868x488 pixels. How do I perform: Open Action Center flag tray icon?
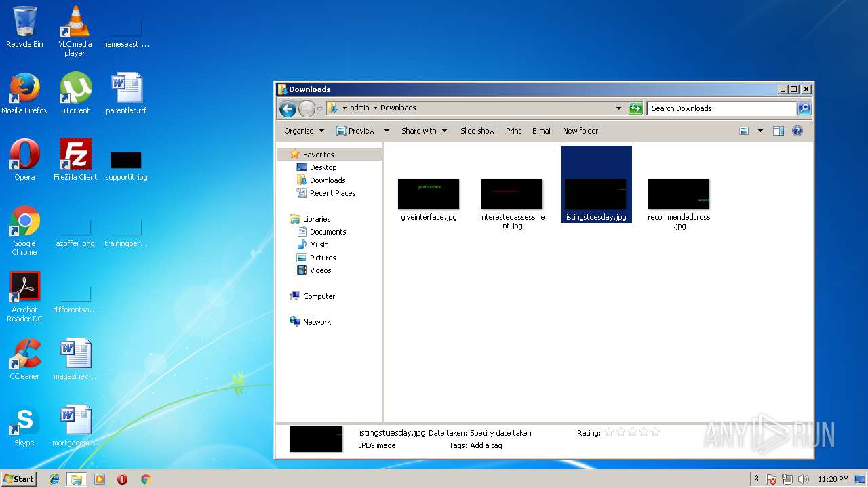coord(771,479)
